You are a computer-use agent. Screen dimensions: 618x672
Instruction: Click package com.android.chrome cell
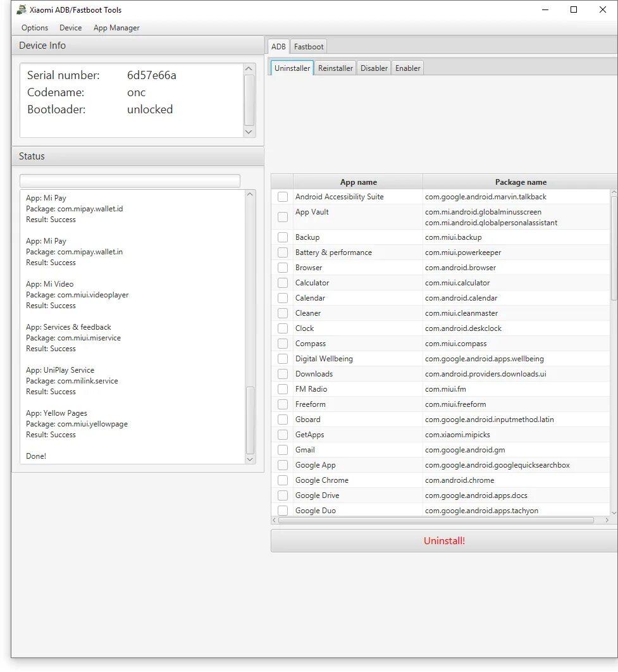coord(516,480)
